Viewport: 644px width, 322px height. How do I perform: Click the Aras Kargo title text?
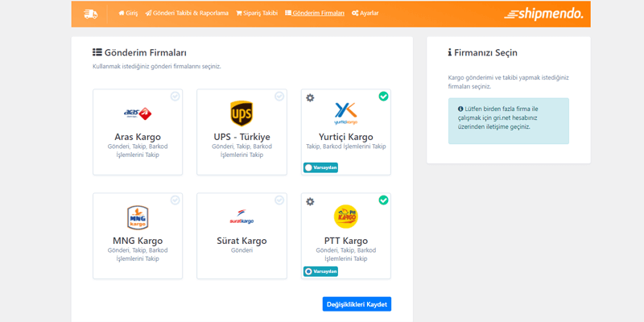tap(138, 137)
